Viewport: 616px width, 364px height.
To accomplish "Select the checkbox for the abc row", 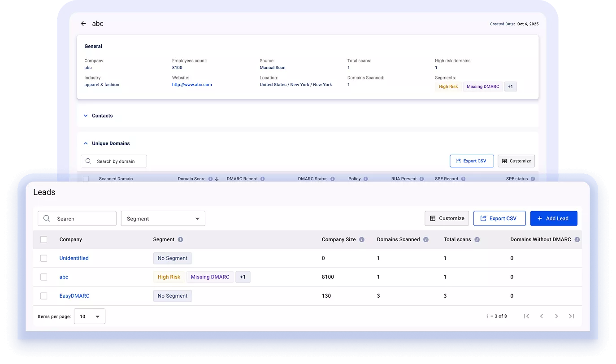I will 43,277.
